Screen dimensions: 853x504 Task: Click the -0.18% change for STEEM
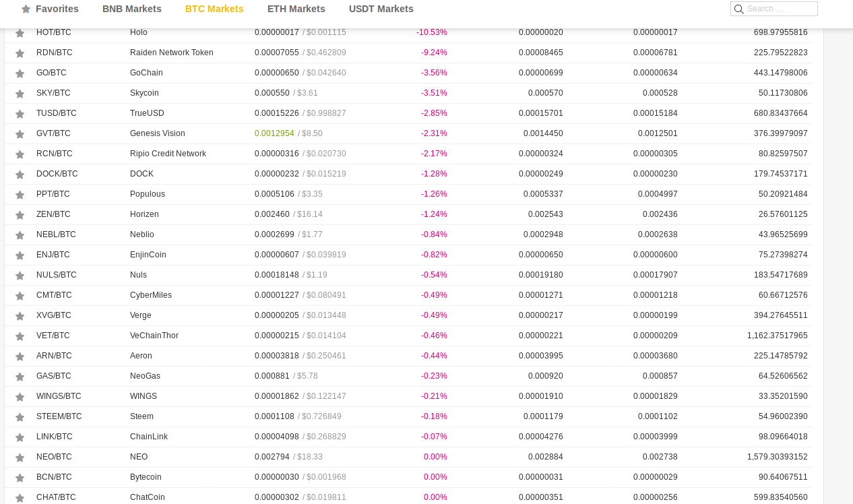(x=434, y=416)
